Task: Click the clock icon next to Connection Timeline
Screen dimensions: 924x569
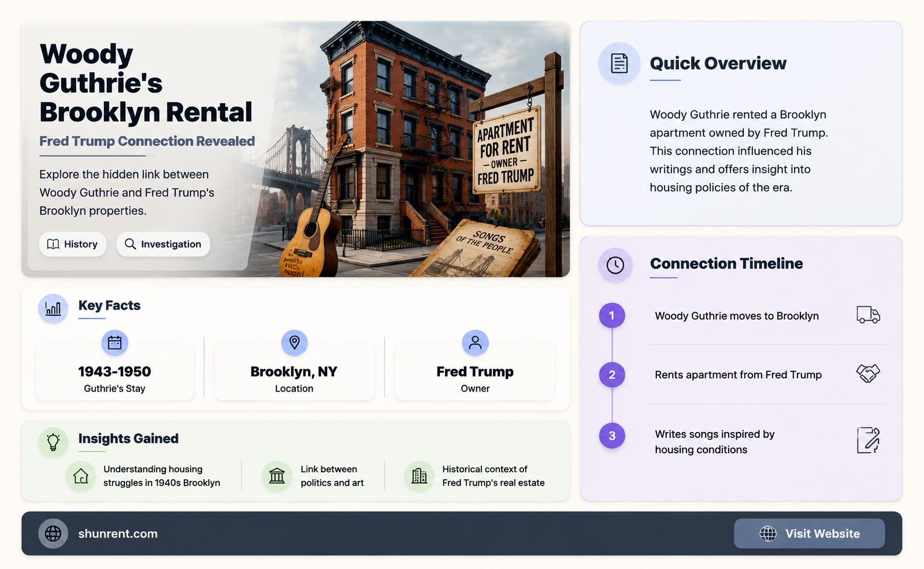Action: coord(615,265)
